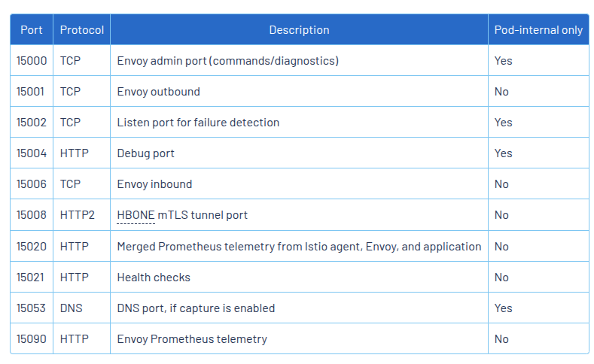Select port 15000 cell

click(x=32, y=60)
